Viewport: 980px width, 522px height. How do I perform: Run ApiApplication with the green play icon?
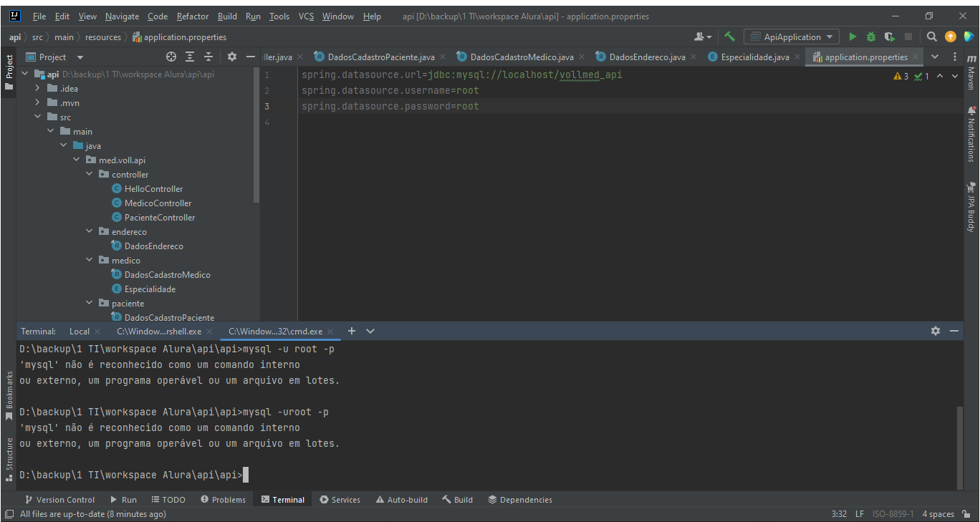click(x=852, y=37)
